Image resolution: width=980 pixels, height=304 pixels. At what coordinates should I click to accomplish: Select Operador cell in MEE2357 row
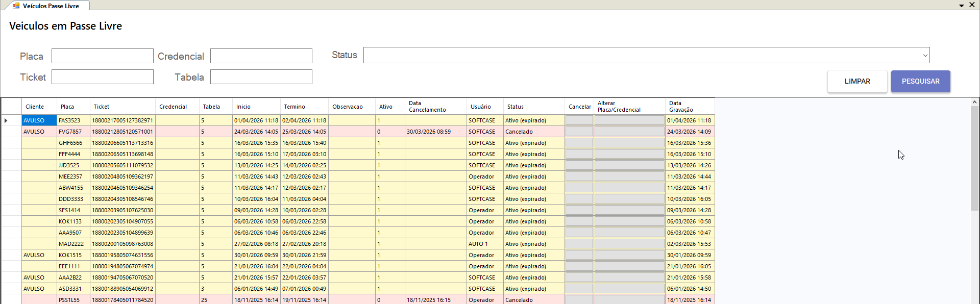click(x=485, y=176)
